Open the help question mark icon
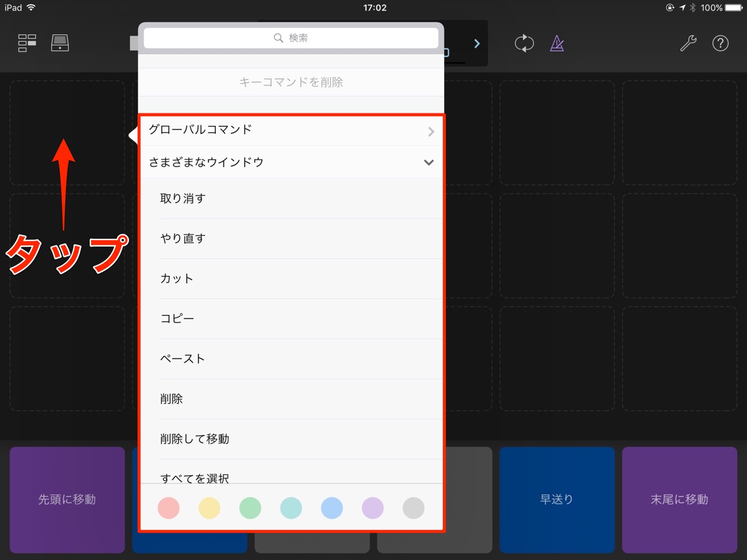 (x=721, y=43)
